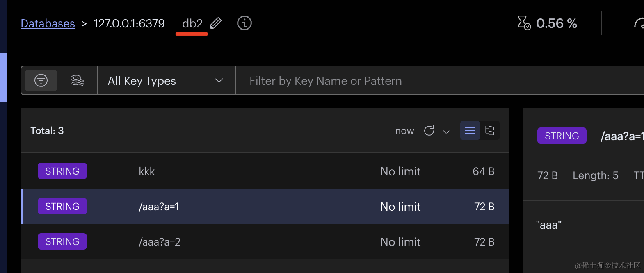Click the gauge icon at top right edge
This screenshot has height=273, width=644.
(639, 23)
